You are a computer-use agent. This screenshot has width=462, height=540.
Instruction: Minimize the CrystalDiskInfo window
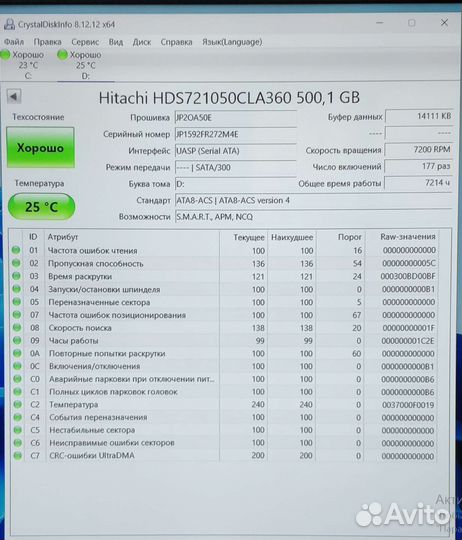coord(380,23)
